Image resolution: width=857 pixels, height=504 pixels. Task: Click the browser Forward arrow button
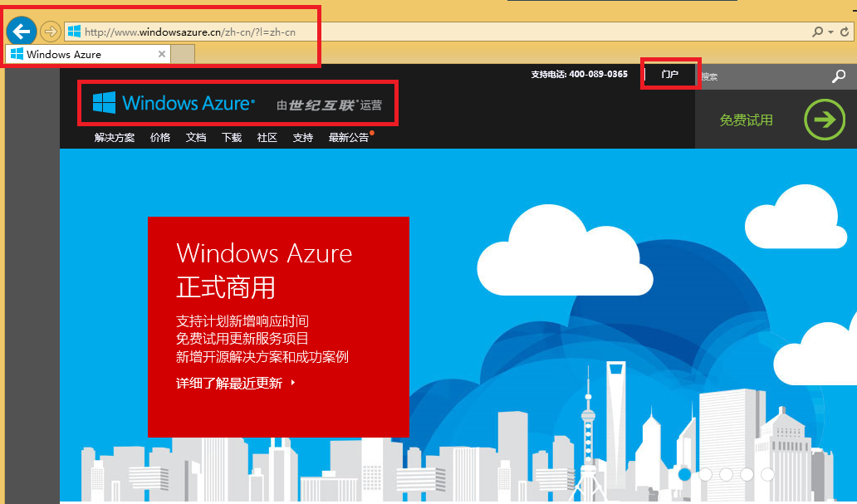pyautogui.click(x=51, y=32)
